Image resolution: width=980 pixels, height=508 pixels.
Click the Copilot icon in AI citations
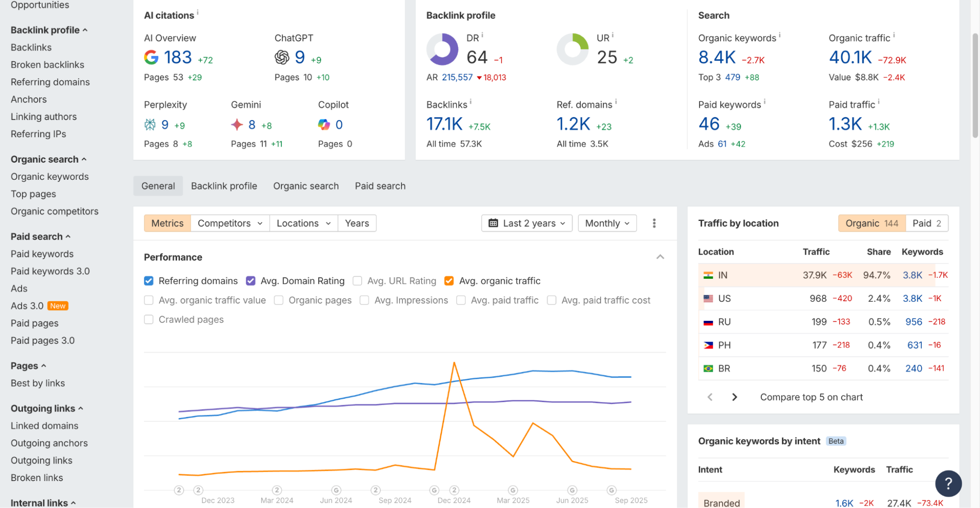(324, 125)
